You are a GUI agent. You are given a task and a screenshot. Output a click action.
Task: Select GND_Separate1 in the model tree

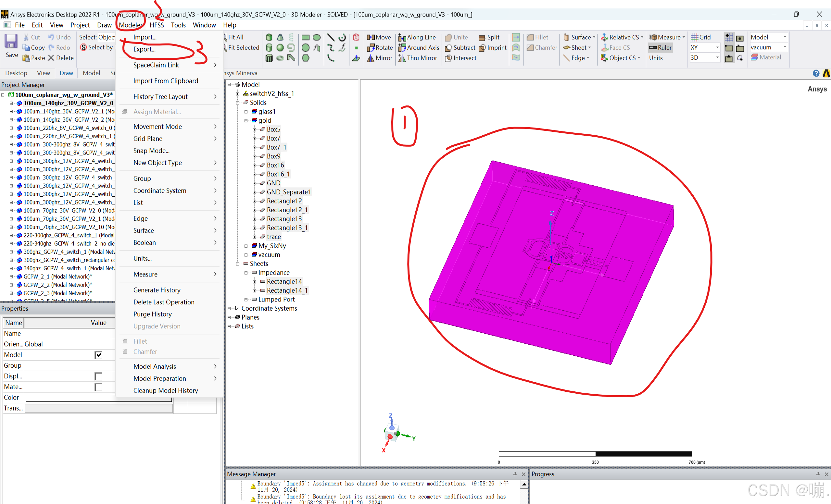[x=288, y=192]
